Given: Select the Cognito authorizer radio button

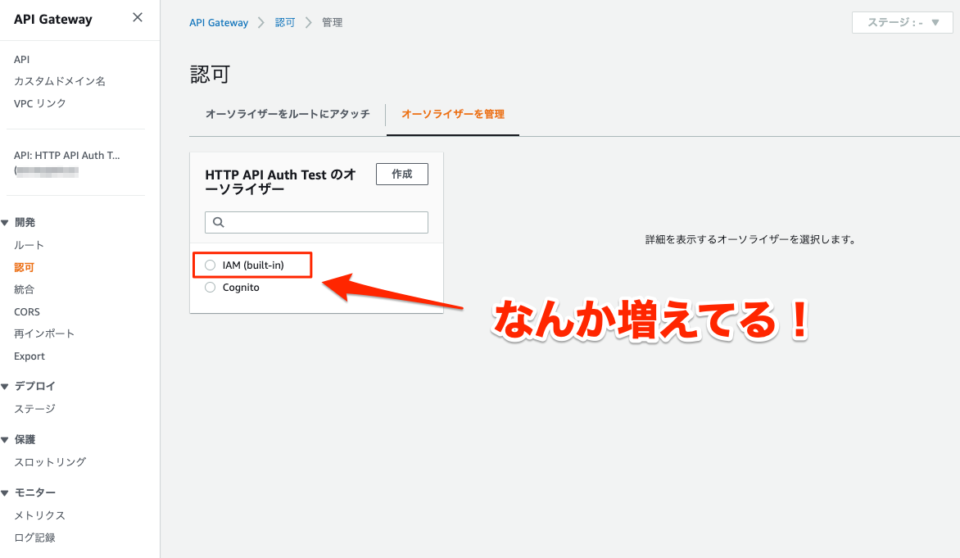Looking at the screenshot, I should click(210, 287).
